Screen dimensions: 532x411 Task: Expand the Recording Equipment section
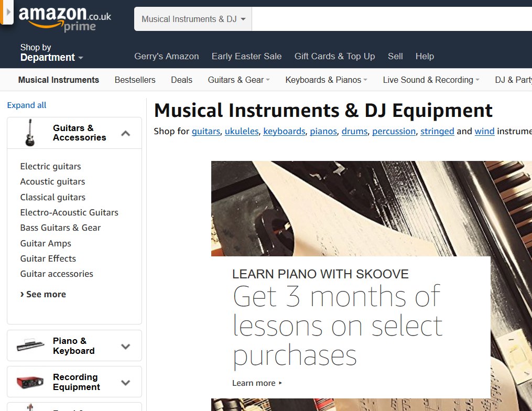click(126, 383)
